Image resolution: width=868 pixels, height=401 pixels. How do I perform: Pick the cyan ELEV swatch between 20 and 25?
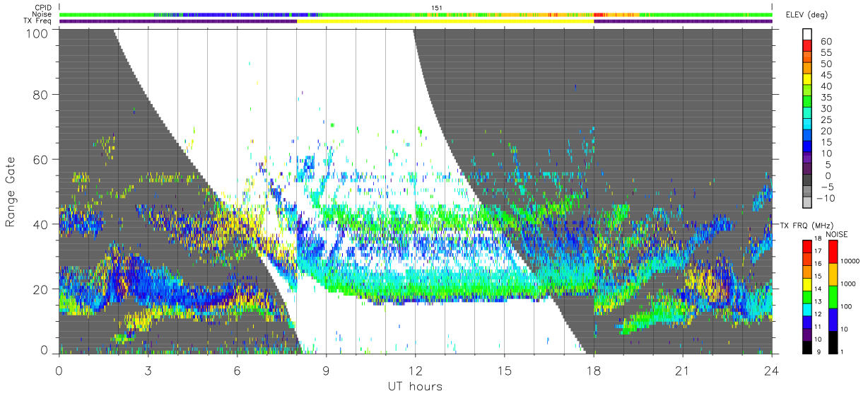tap(807, 124)
